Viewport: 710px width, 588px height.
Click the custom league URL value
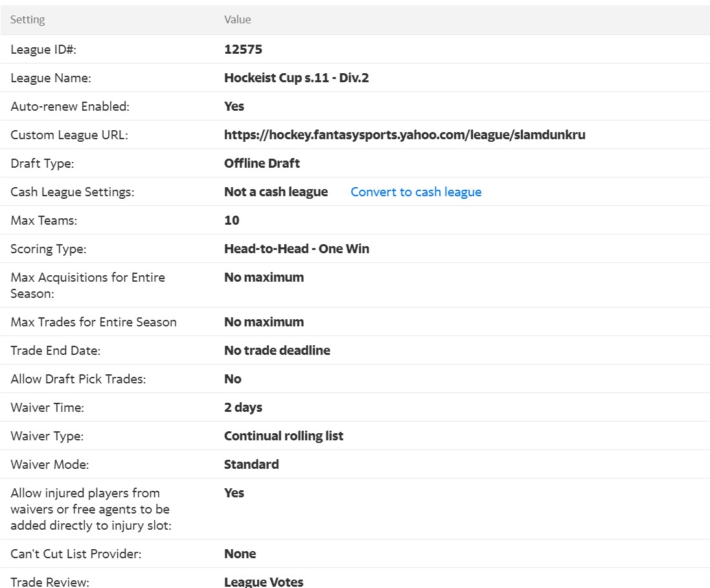[x=404, y=135]
